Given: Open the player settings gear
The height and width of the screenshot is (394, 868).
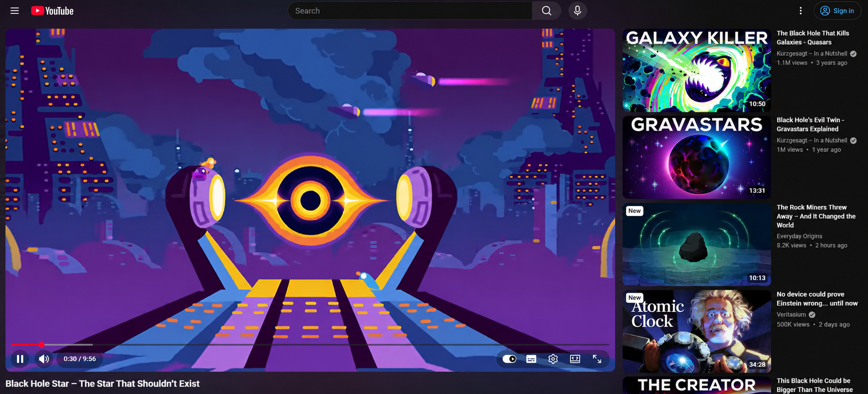Looking at the screenshot, I should (x=553, y=359).
